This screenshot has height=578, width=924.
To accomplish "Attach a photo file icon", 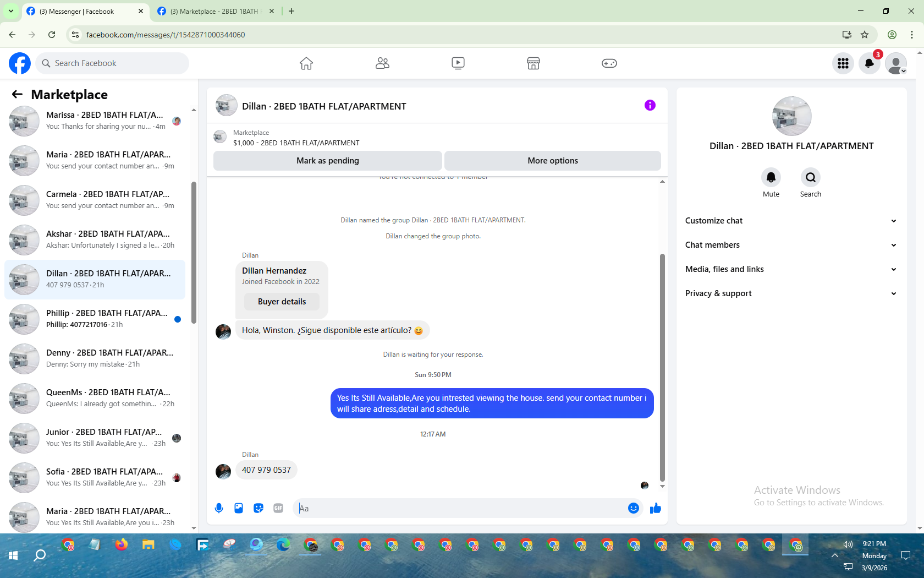I will 239,508.
